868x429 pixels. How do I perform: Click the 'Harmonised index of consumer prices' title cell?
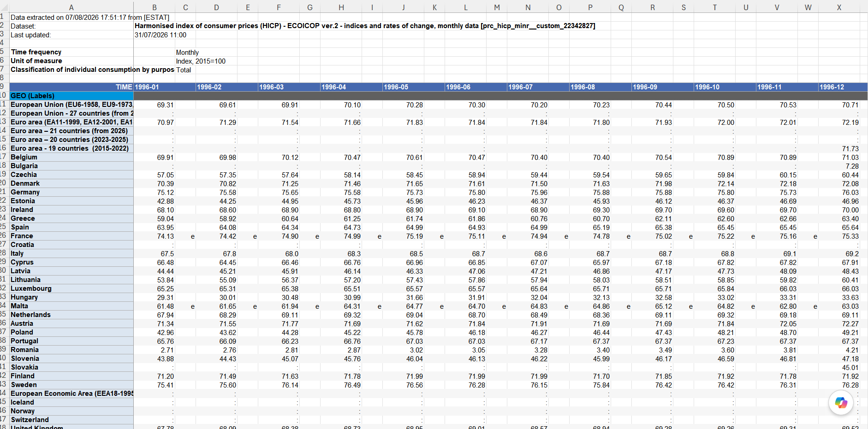point(365,26)
